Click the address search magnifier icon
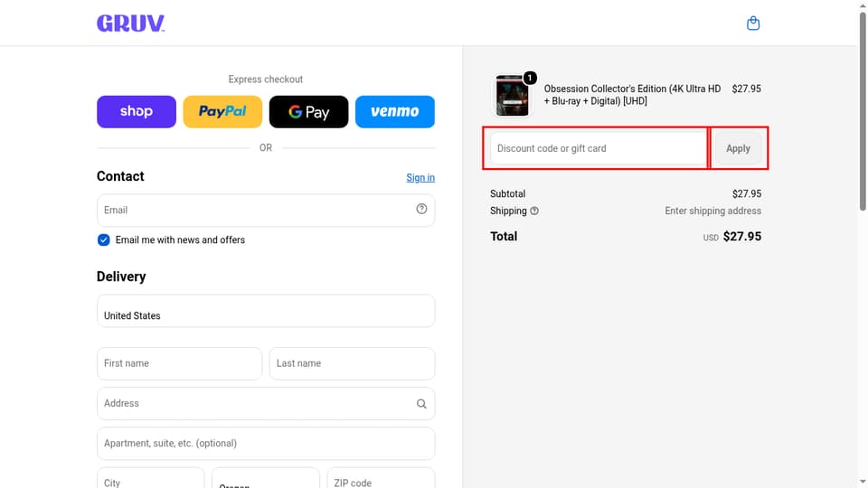Viewport: 868px width, 488px height. coord(421,404)
